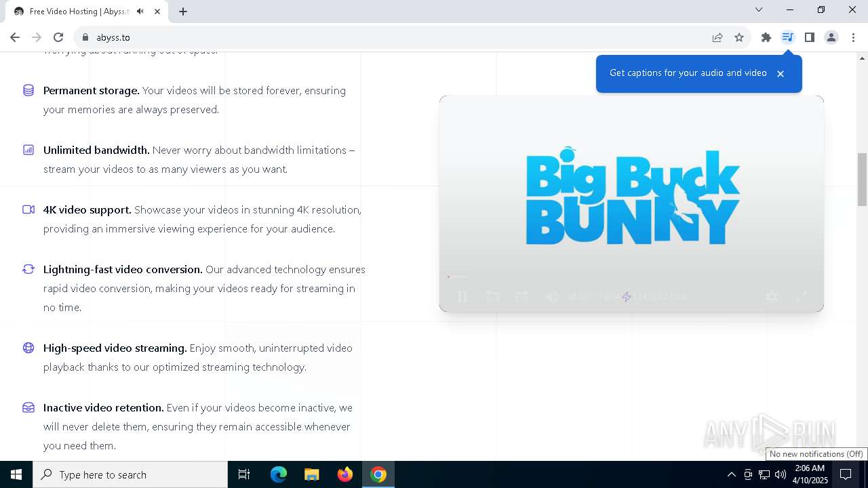Toggle Chrome side panel
868x488 pixels.
[x=810, y=37]
